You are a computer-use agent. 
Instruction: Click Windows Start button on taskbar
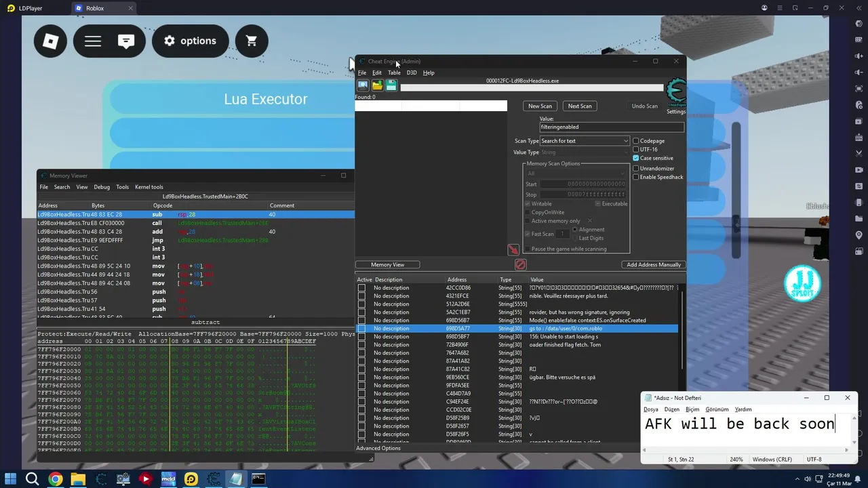click(x=11, y=479)
